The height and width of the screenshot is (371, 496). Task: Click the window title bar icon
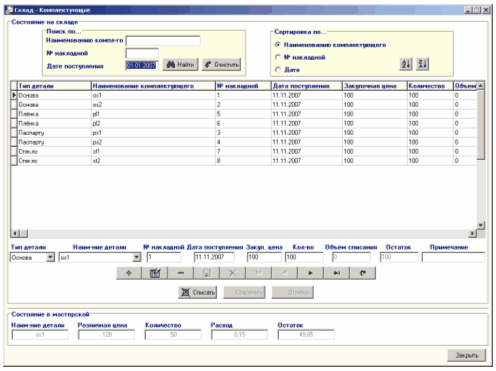9,10
